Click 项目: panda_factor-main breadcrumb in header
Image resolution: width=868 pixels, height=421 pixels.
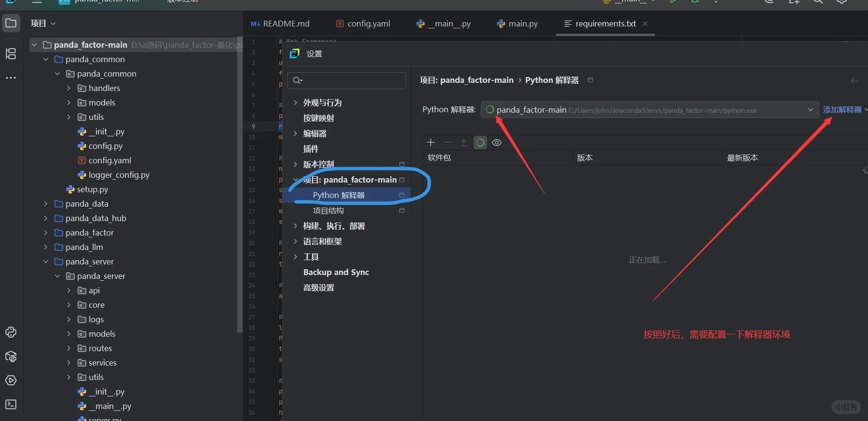pyautogui.click(x=466, y=80)
